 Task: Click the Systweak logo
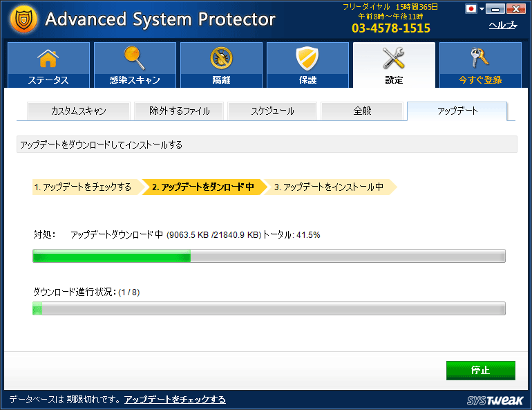(495, 400)
